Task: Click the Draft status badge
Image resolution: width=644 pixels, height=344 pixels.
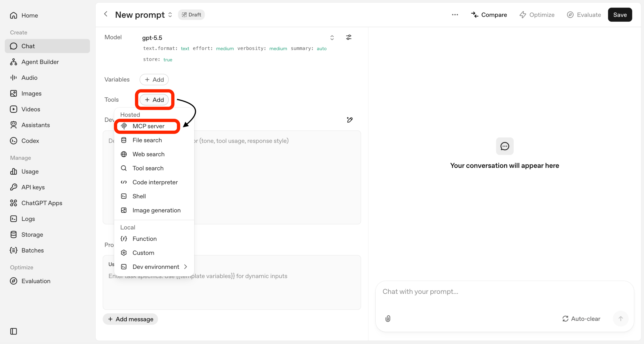Action: click(x=191, y=15)
